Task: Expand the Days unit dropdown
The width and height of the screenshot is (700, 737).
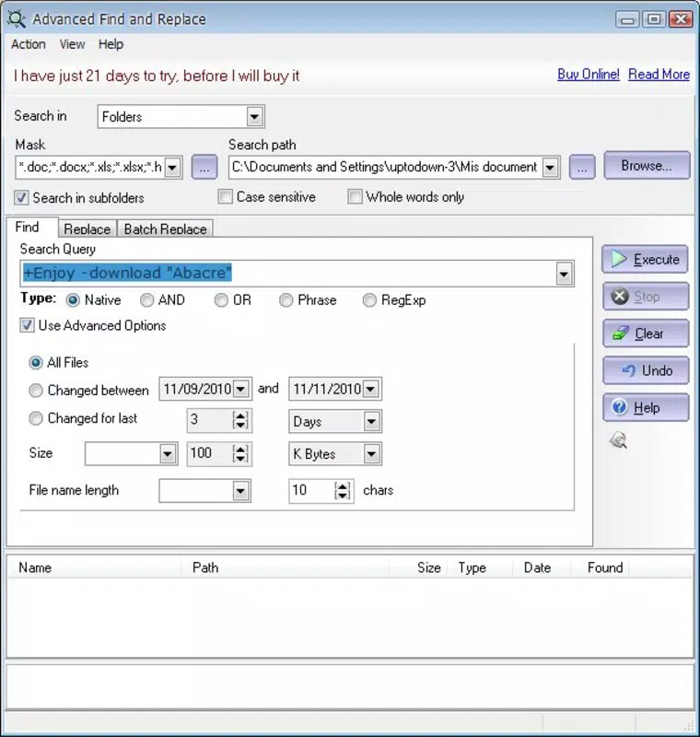Action: point(371,422)
